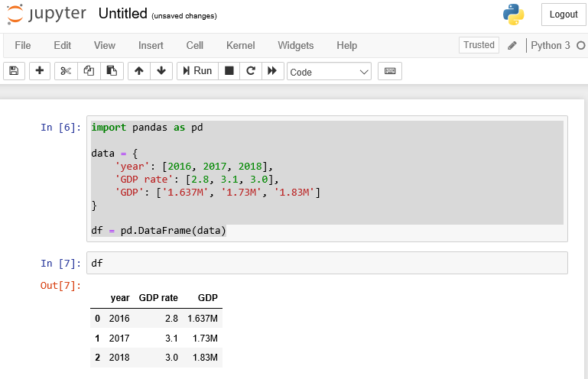Viewport: 588px width, 379px height.
Task: Open the Cell menu
Action: pyautogui.click(x=195, y=45)
